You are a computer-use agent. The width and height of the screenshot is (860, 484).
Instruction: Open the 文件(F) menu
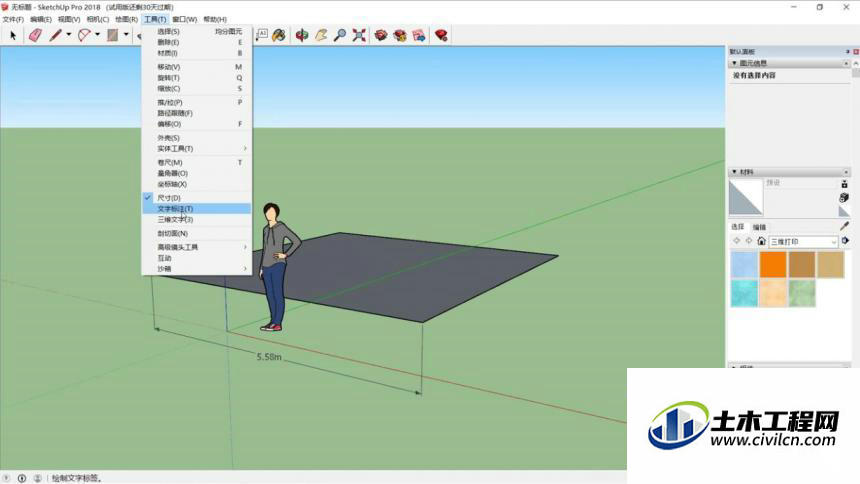[x=13, y=19]
